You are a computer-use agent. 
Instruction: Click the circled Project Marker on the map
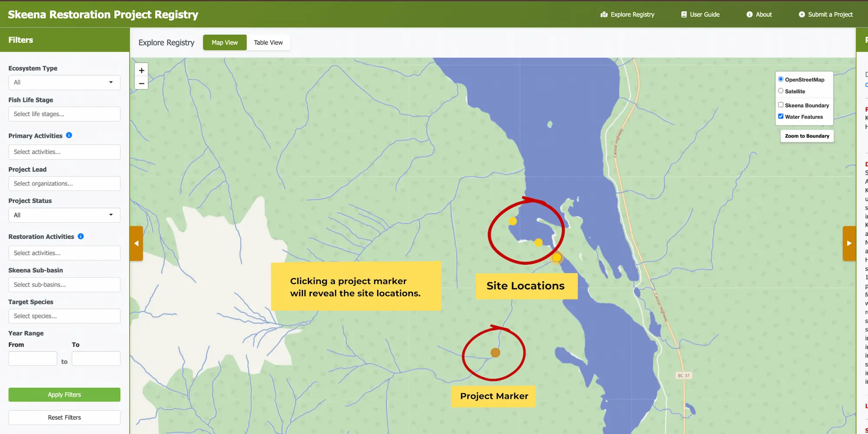[495, 352]
